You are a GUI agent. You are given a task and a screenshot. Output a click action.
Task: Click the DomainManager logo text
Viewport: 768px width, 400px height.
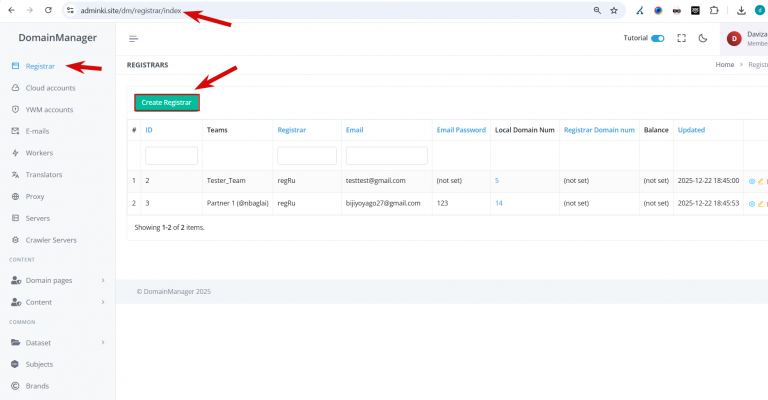[x=57, y=38]
